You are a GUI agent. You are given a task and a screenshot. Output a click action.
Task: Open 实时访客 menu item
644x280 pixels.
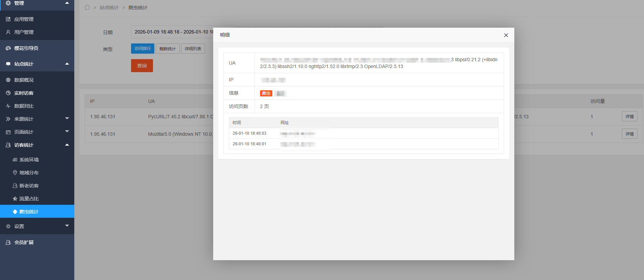pos(37,93)
